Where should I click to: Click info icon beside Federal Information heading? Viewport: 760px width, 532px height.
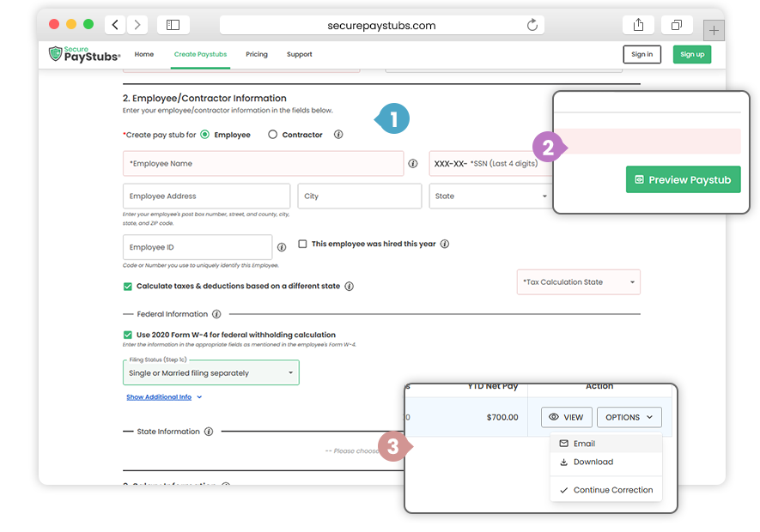click(x=216, y=315)
